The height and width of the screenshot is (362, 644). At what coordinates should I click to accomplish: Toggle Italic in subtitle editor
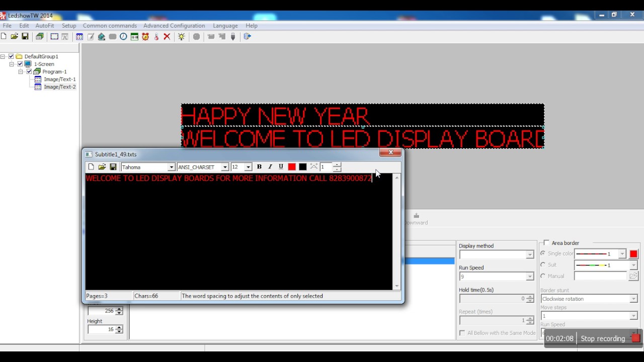tap(270, 167)
